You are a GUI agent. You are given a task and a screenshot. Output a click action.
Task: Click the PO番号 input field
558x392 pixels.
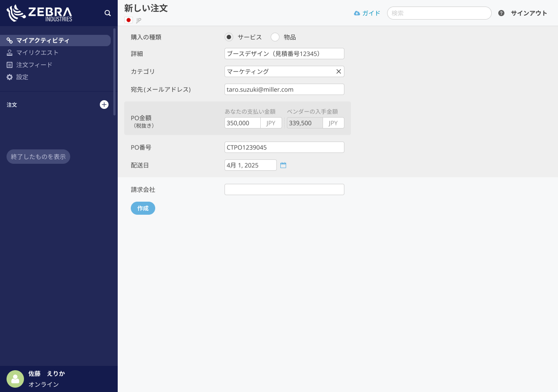pyautogui.click(x=284, y=147)
